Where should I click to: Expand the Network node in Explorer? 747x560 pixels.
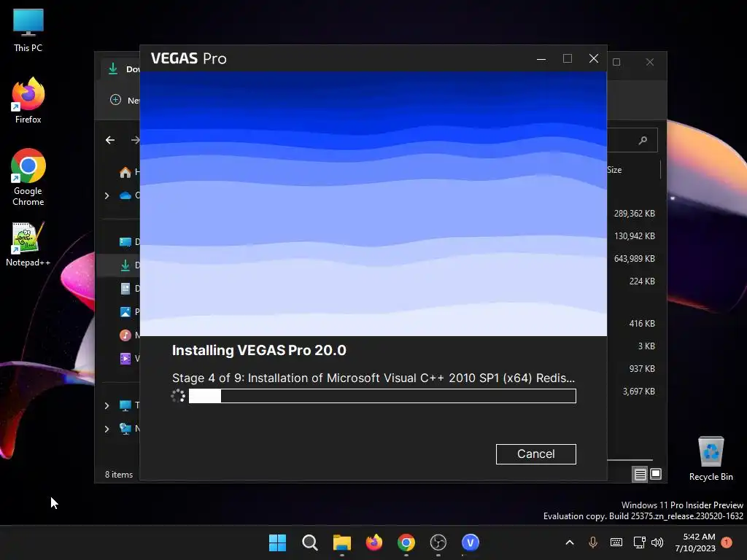coord(107,429)
